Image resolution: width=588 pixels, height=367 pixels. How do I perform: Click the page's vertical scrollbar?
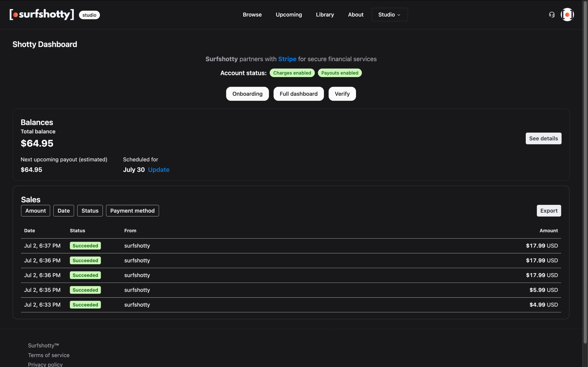click(585, 170)
